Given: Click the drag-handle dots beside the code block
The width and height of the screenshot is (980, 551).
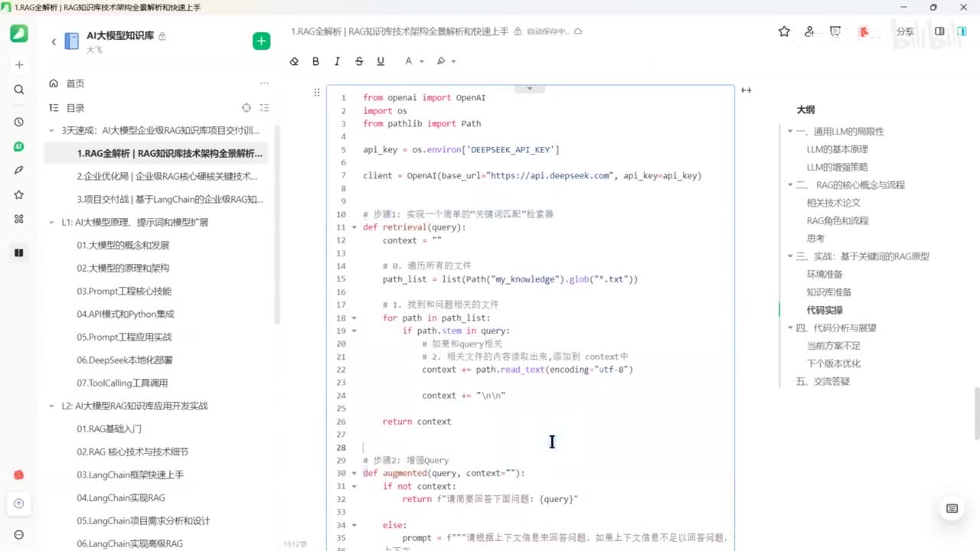Looking at the screenshot, I should tap(316, 93).
